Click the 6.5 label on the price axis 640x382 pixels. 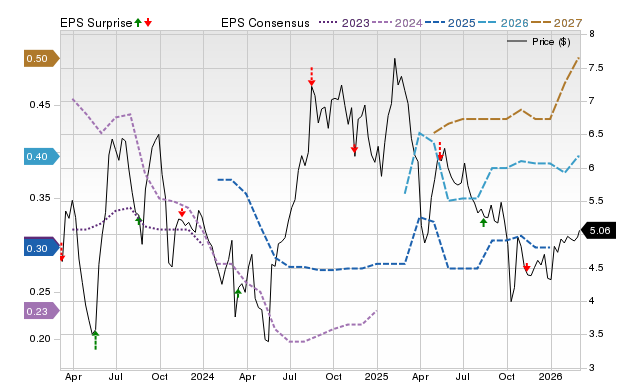(x=596, y=134)
